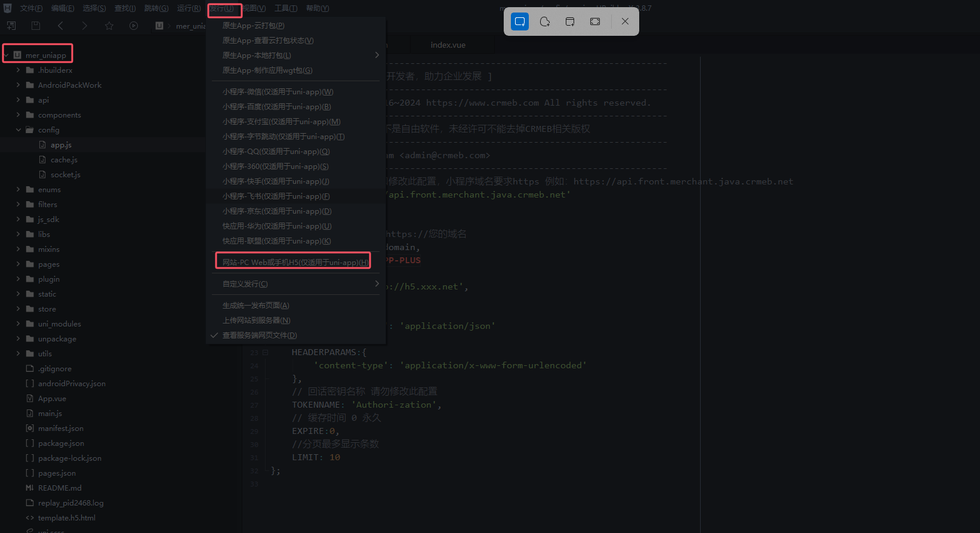The image size is (980, 533).
Task: Expand the static folder chevron
Action: coord(19,294)
